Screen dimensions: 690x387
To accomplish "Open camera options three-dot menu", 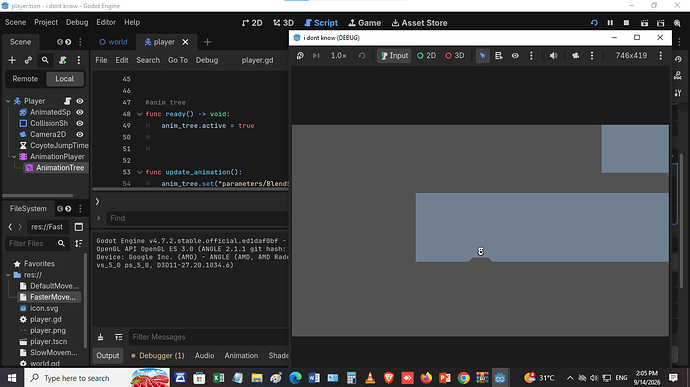I will 592,55.
